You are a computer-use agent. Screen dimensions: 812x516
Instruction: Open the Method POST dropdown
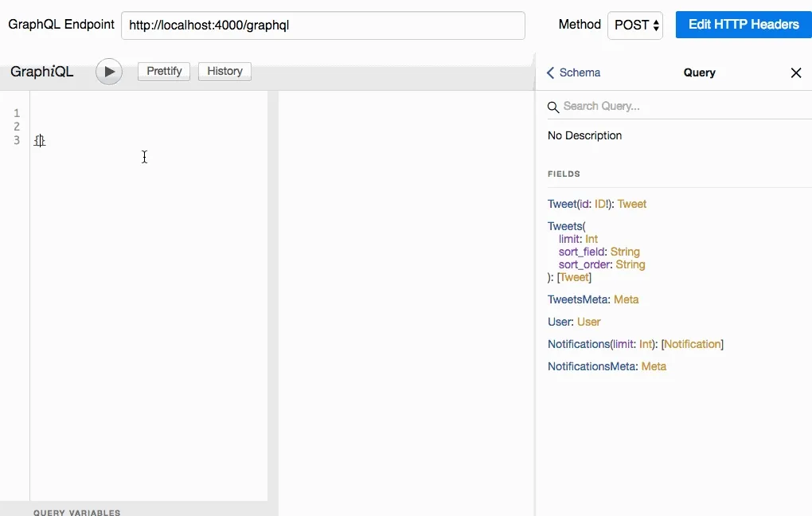click(634, 25)
